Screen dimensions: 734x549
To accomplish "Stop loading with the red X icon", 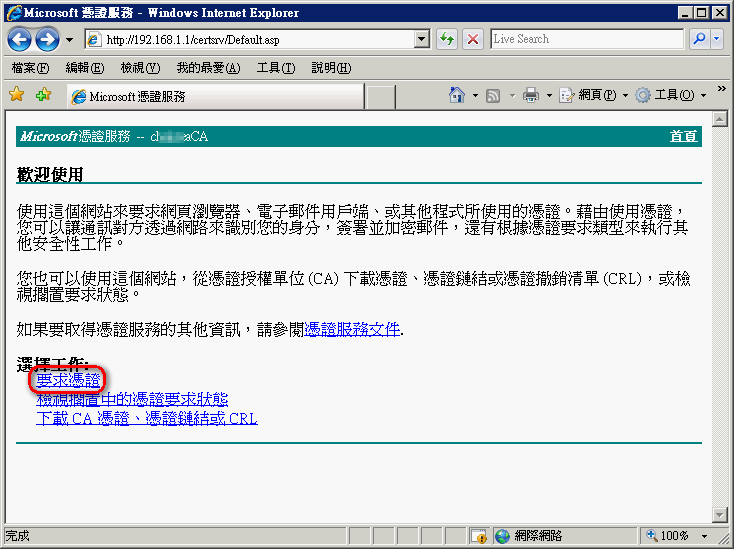I will coord(473,39).
